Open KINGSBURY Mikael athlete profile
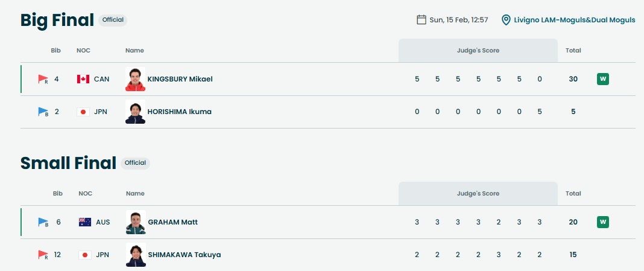The width and height of the screenshot is (644, 271). (x=180, y=79)
